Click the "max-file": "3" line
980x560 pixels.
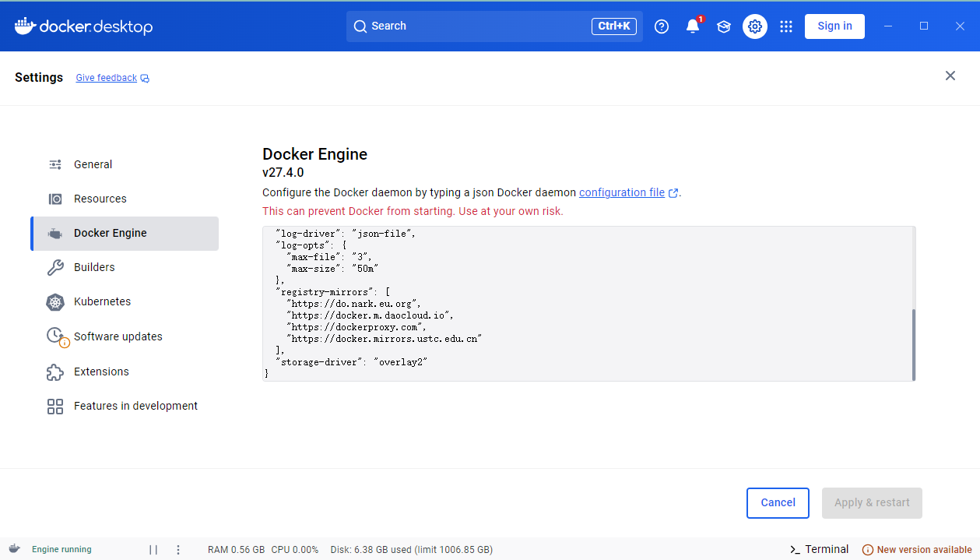pos(330,256)
